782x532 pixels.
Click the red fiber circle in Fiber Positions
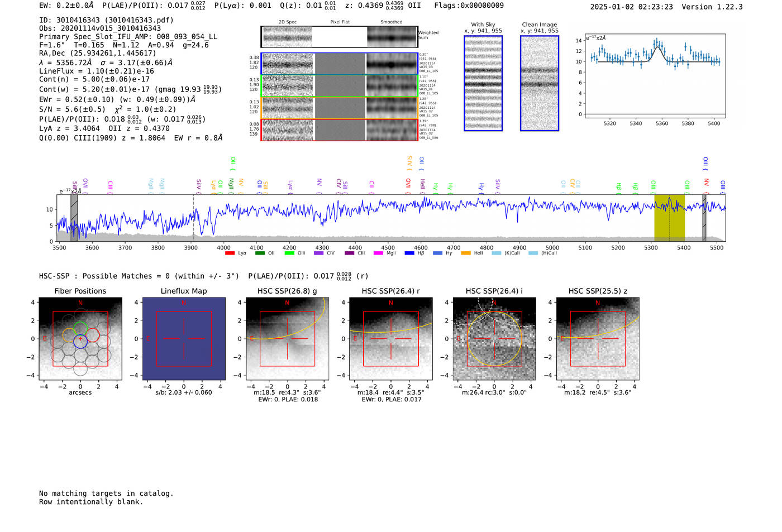point(92,336)
